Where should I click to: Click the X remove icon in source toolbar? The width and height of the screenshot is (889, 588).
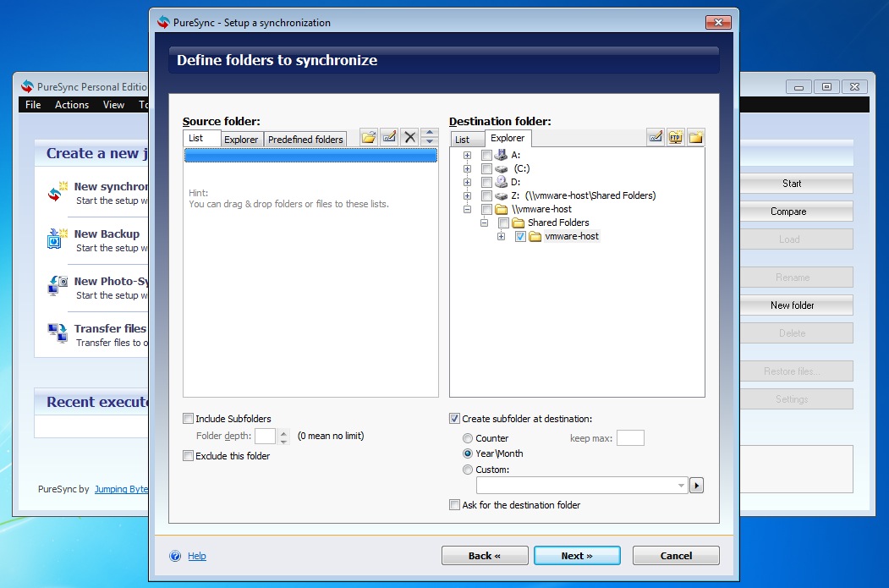tap(410, 137)
